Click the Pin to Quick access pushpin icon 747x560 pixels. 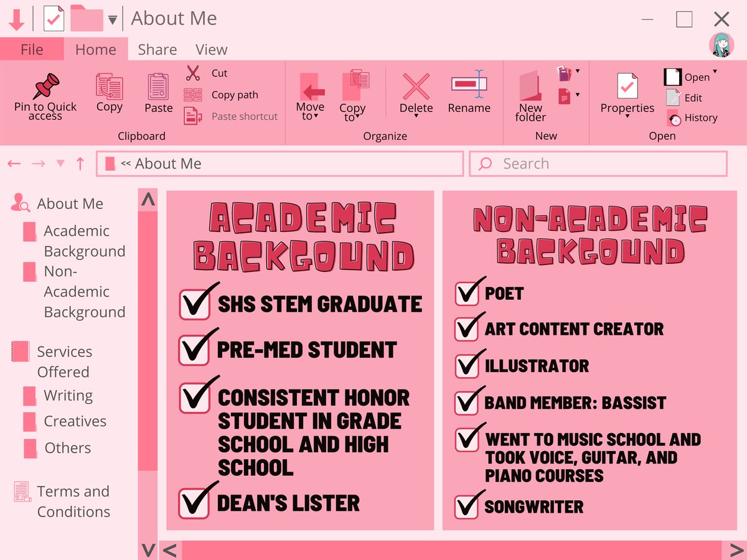click(x=45, y=86)
